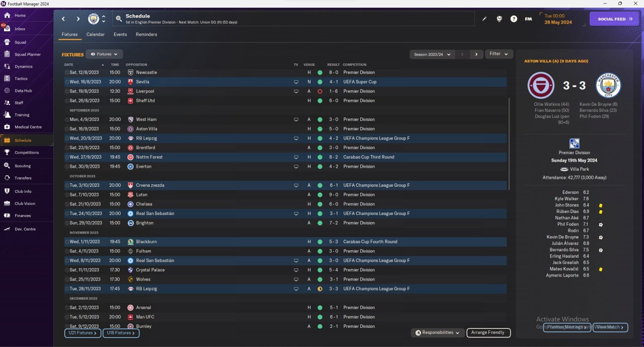Toggle the marker beside the Luton fixture date

tap(66, 195)
